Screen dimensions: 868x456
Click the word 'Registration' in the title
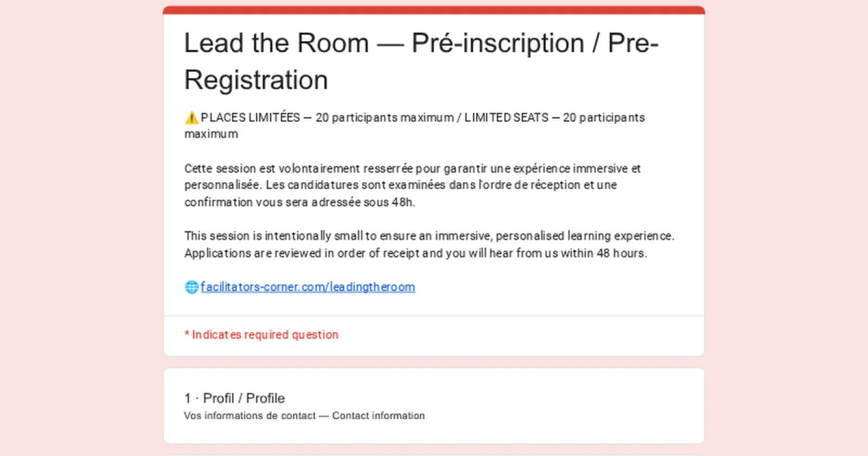pos(256,80)
